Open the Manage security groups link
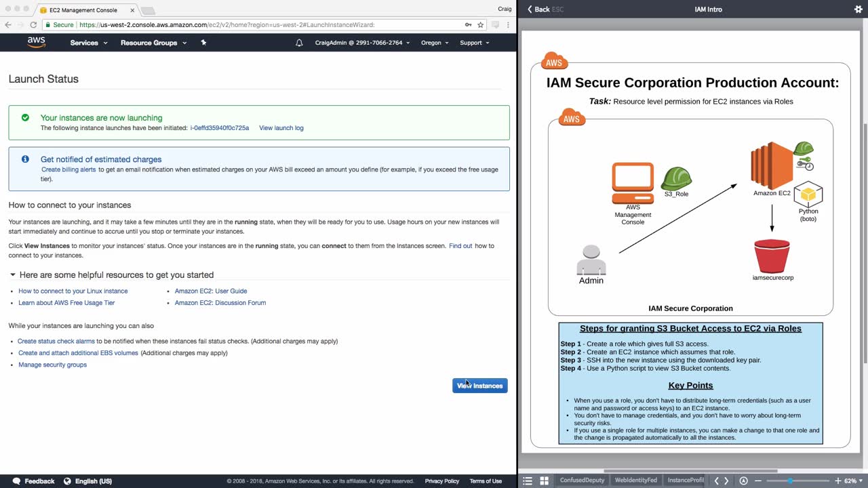 pos(53,365)
